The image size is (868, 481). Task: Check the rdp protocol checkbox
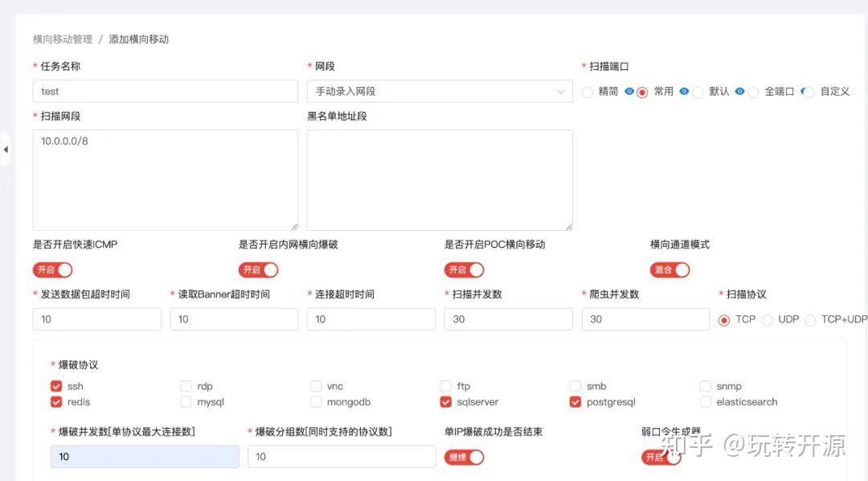click(186, 386)
